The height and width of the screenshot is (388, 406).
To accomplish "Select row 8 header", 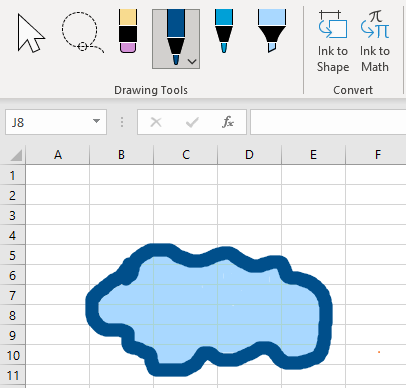I will click(13, 315).
